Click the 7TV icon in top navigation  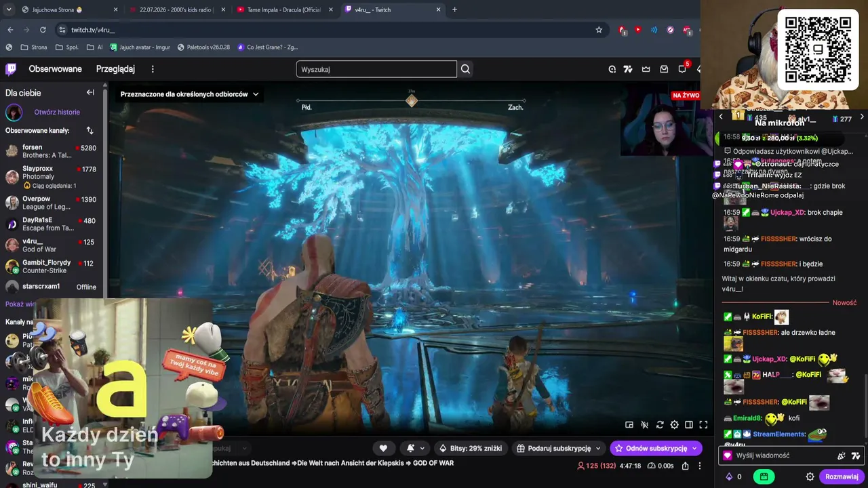pos(628,69)
